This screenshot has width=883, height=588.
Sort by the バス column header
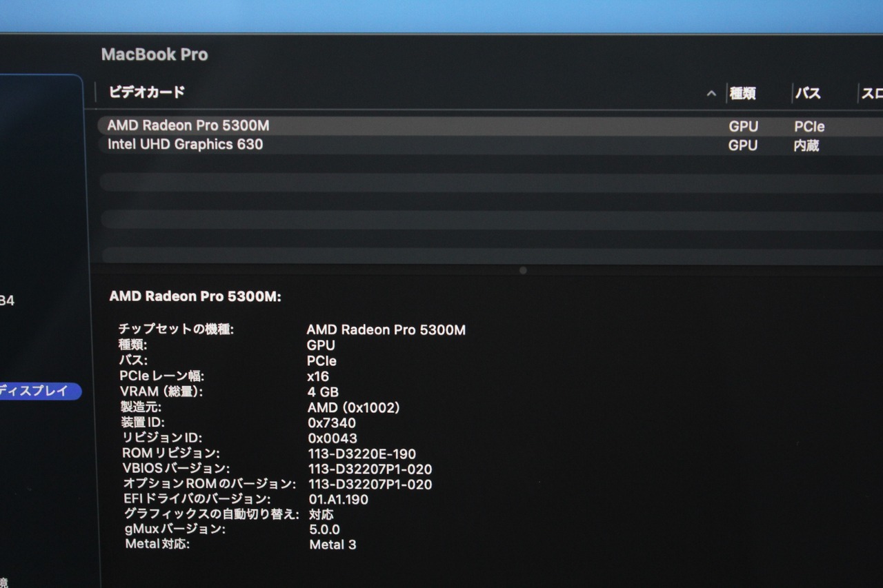click(x=807, y=93)
